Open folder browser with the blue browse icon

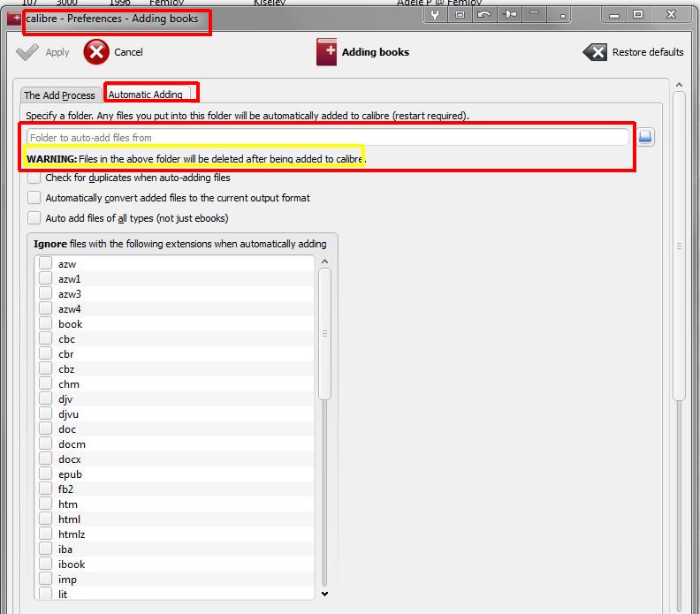645,137
